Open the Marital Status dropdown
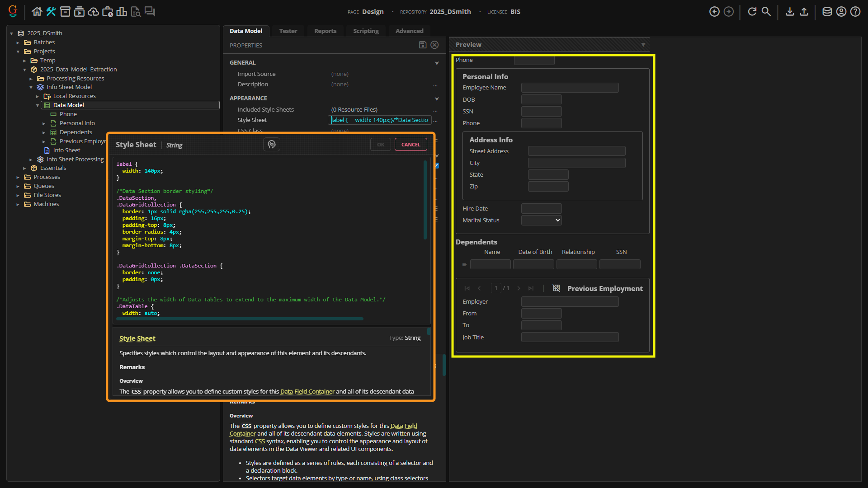 (541, 221)
